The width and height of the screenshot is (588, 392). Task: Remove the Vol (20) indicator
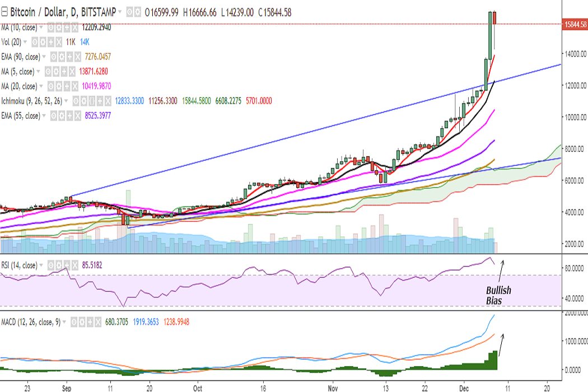point(58,42)
